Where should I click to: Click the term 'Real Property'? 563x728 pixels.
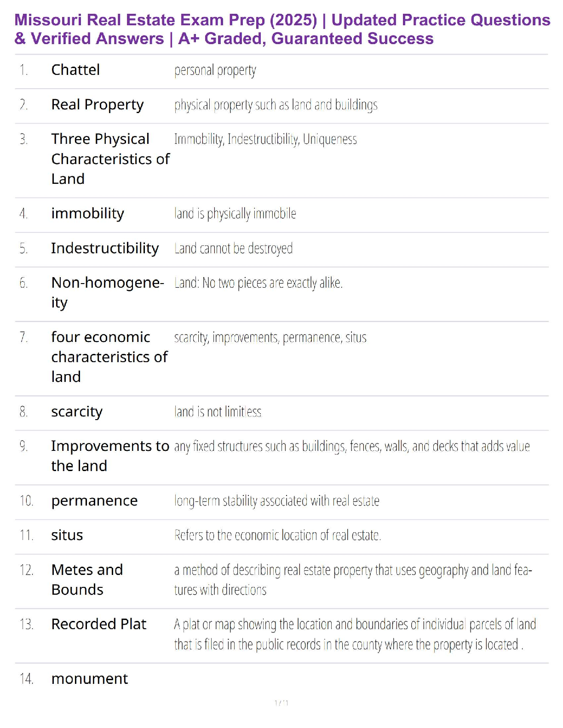pyautogui.click(x=97, y=105)
